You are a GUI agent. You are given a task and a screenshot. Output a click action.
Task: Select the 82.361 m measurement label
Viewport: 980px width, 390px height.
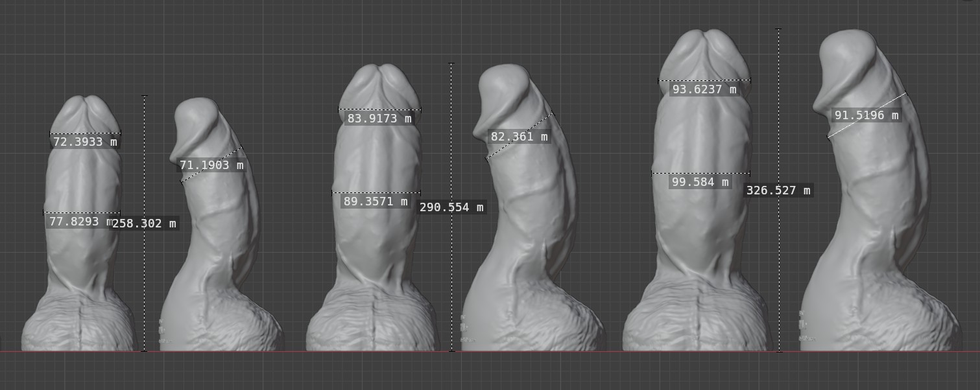pyautogui.click(x=520, y=137)
